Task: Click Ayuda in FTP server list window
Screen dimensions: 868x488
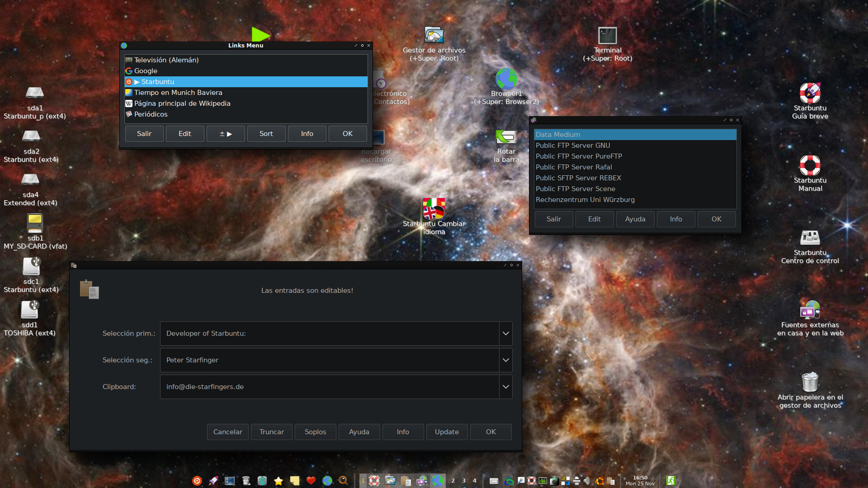Action: click(635, 219)
